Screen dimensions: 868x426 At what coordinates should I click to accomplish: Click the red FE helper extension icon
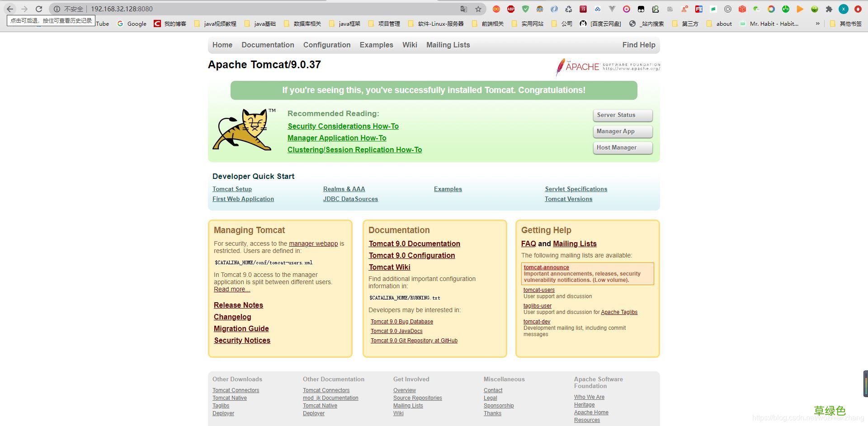699,9
